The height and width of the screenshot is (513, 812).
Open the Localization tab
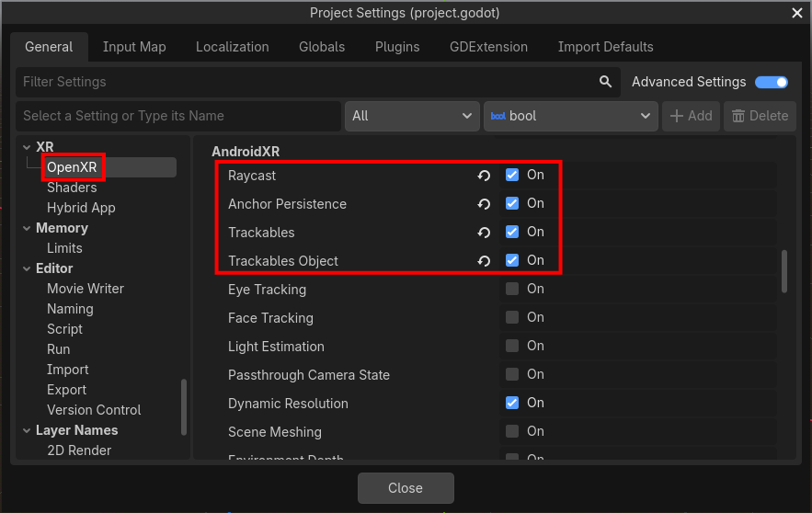tap(232, 47)
